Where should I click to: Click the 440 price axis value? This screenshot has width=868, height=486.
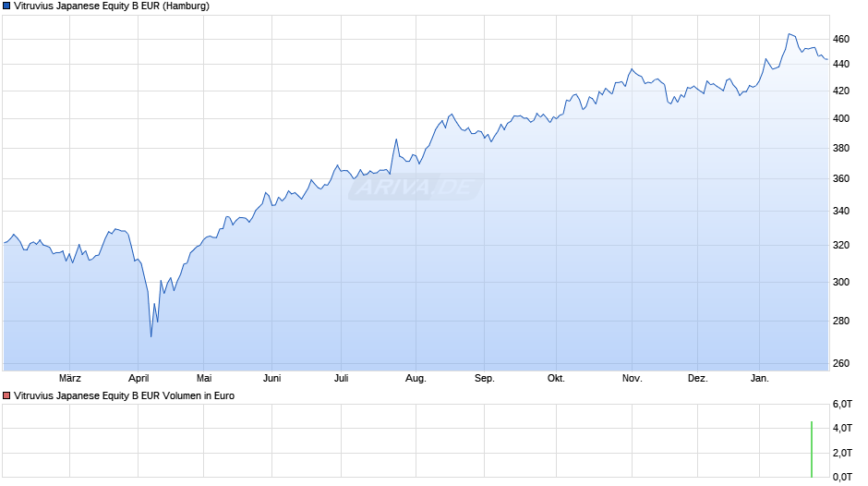(x=841, y=64)
